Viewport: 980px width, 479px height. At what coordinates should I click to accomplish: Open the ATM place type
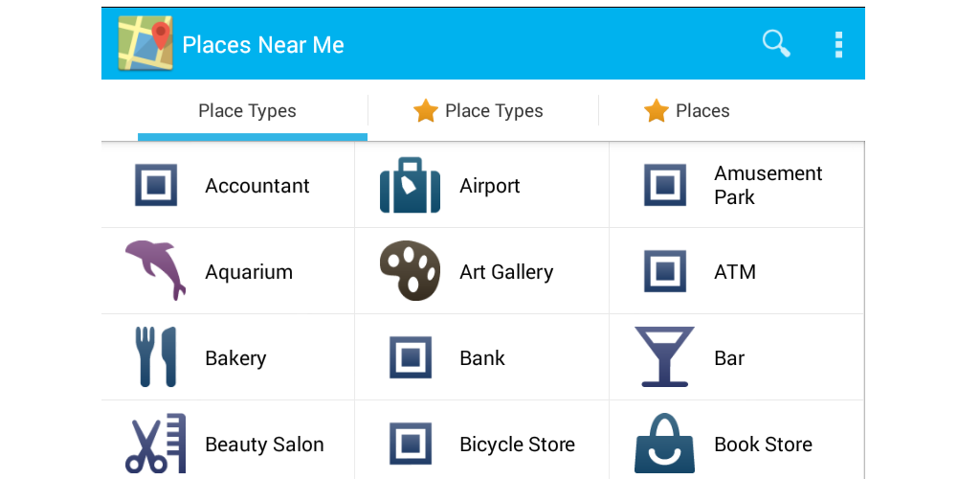coord(735,272)
